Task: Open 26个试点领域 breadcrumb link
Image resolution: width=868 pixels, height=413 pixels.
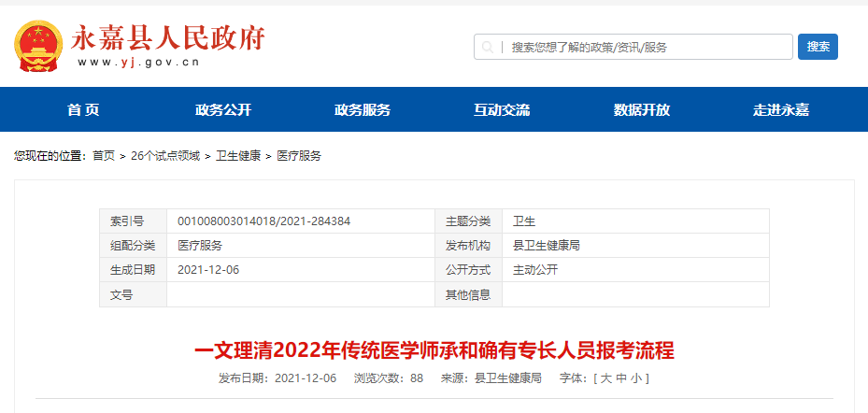Action: [165, 156]
